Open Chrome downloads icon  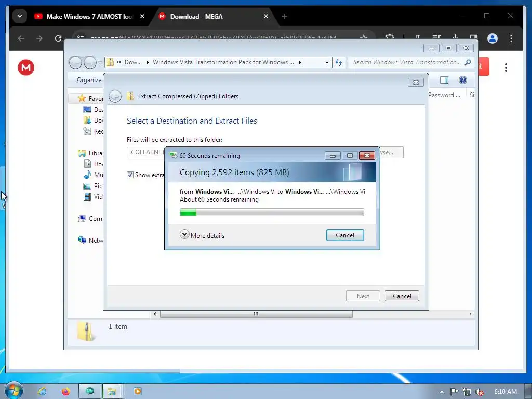[455, 37]
